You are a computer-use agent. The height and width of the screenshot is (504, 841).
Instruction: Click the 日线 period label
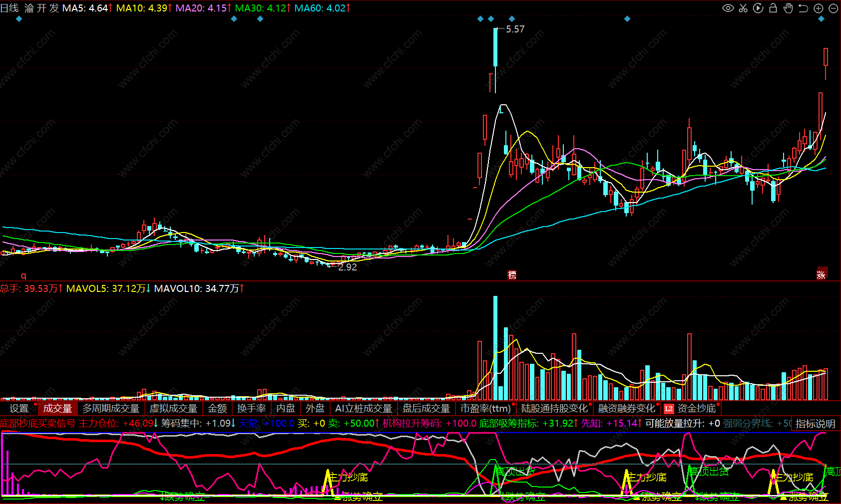click(9, 8)
